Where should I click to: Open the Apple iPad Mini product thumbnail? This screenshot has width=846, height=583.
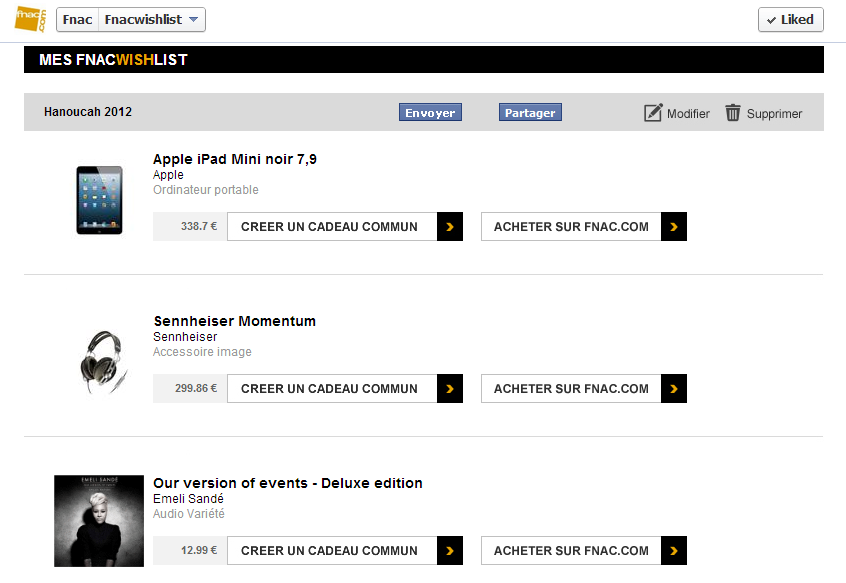(x=99, y=200)
